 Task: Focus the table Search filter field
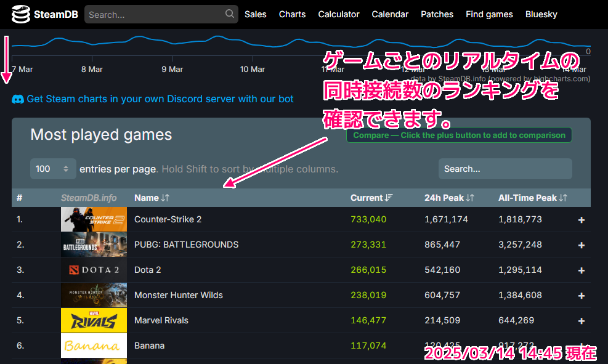pyautogui.click(x=505, y=169)
